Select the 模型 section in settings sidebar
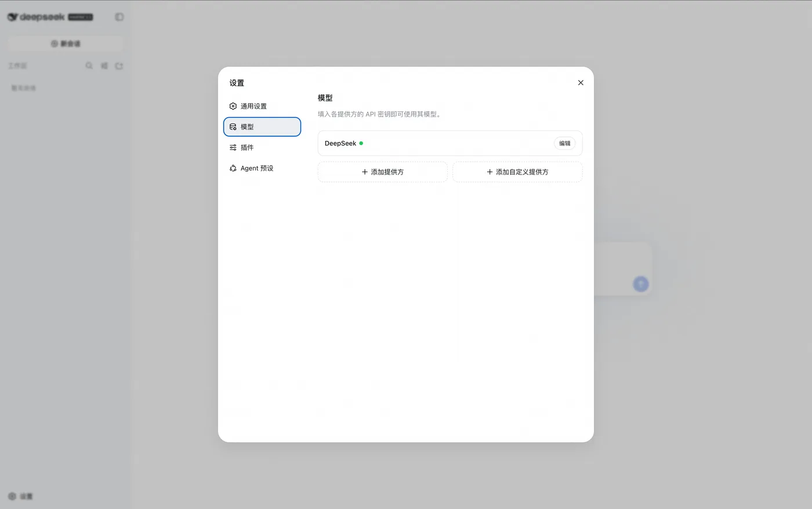 coord(262,127)
